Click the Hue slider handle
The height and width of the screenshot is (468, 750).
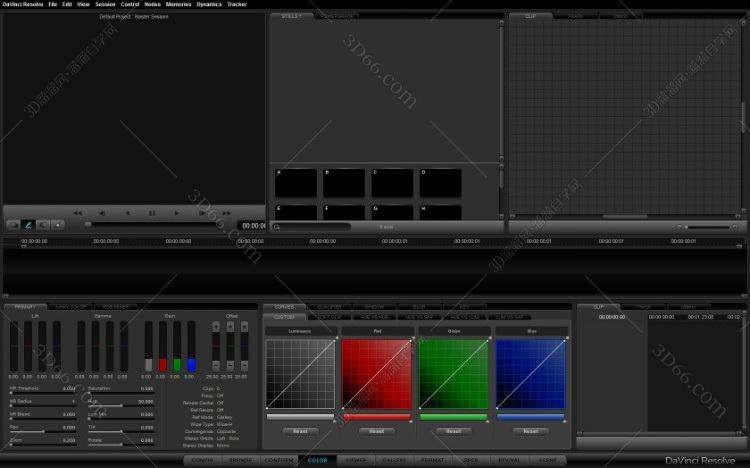[x=121, y=406]
